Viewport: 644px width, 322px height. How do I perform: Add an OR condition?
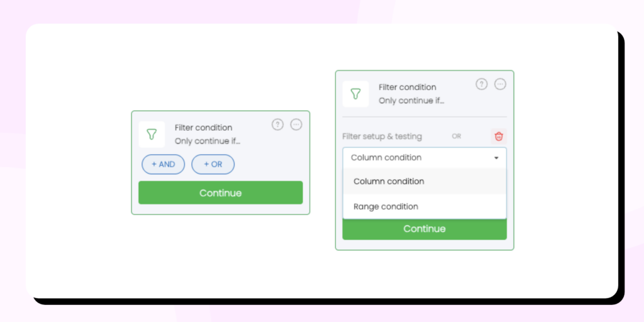213,164
